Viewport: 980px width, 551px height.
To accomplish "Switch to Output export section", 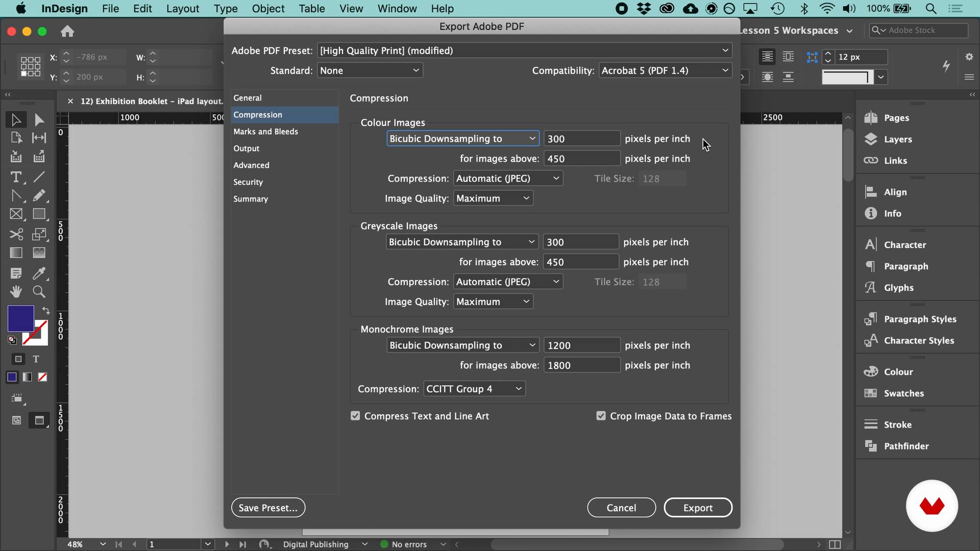I will coord(284,148).
